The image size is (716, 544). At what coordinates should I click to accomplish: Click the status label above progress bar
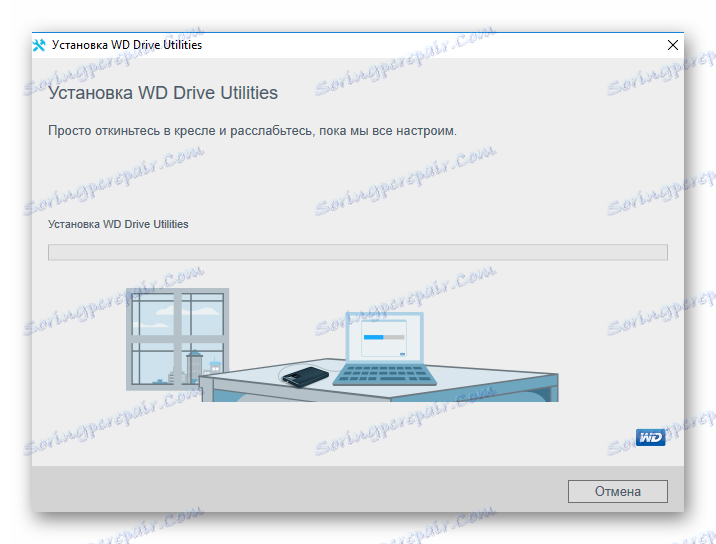pyautogui.click(x=118, y=224)
